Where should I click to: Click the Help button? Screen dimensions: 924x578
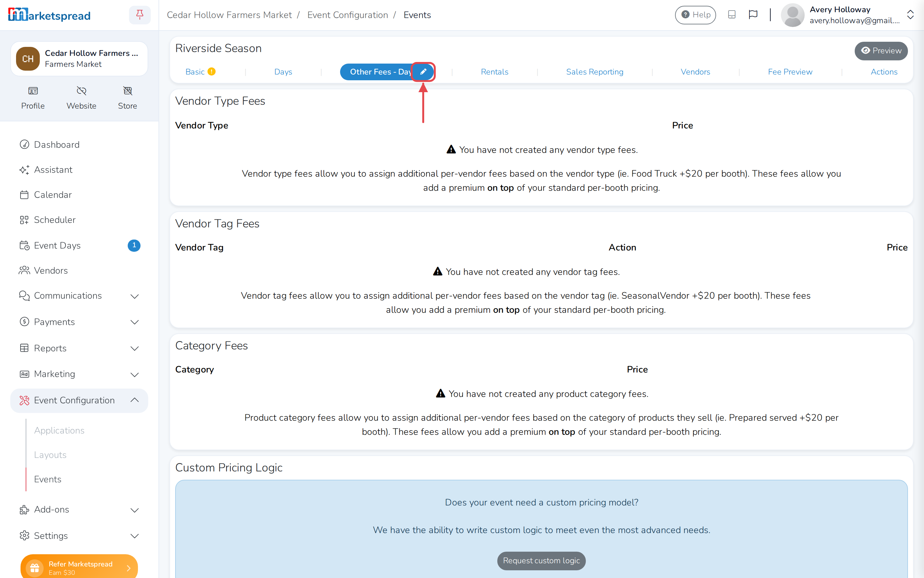[695, 15]
